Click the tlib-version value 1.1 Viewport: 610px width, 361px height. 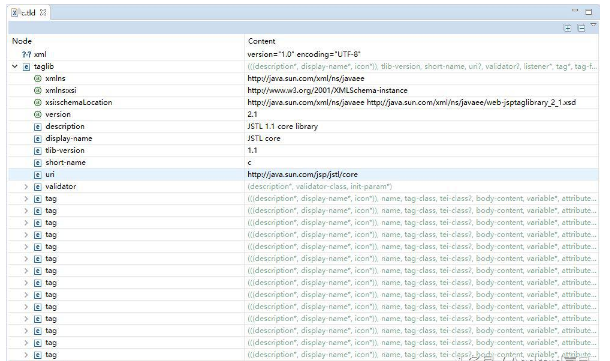pos(252,151)
